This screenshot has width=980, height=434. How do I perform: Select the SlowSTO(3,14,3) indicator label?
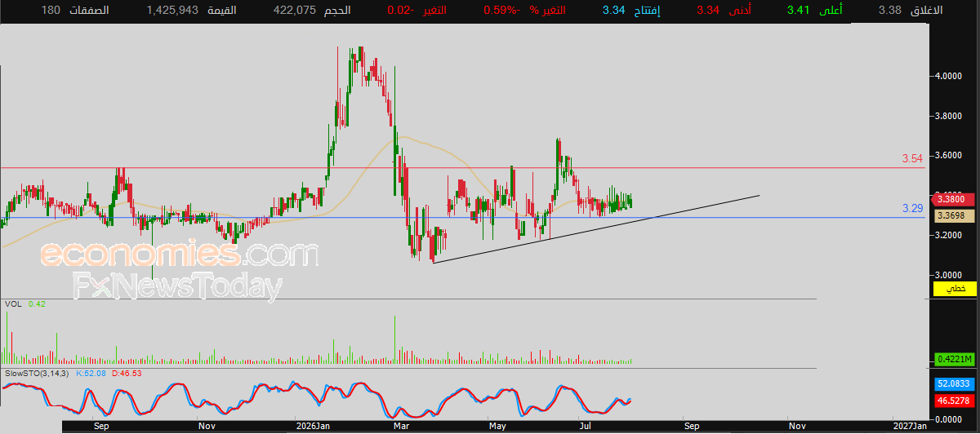tap(38, 373)
